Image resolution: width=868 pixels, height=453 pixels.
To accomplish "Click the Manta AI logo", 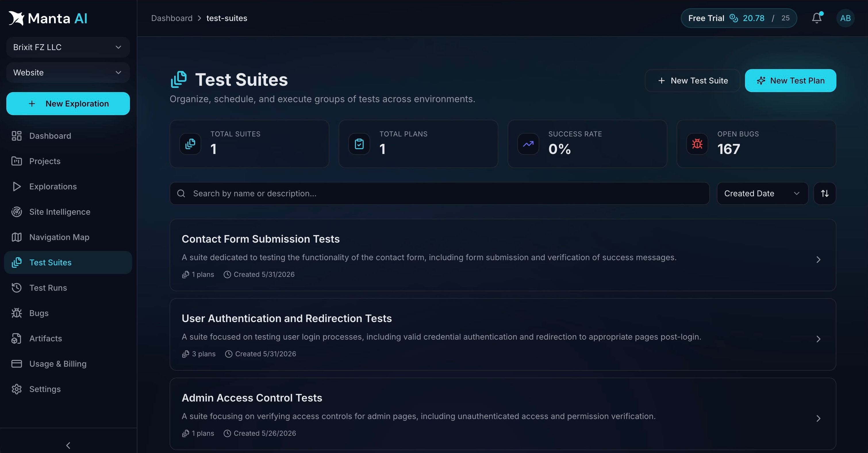I will (47, 18).
